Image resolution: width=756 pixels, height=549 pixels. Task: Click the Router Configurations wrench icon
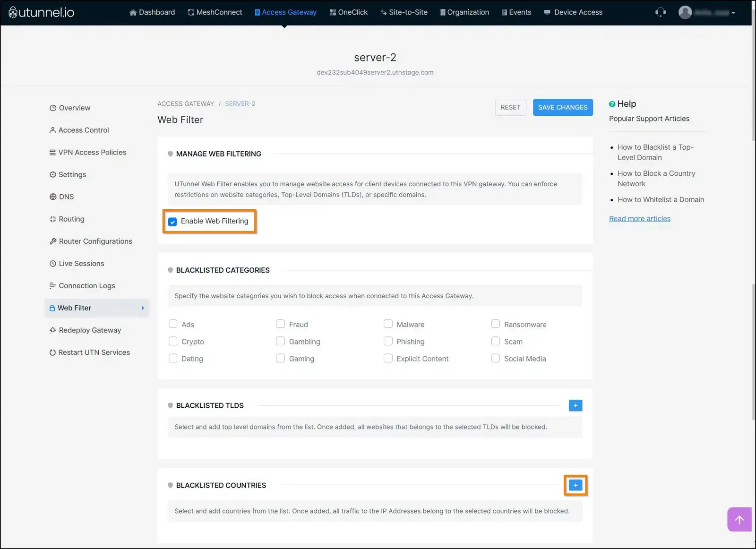pos(53,241)
